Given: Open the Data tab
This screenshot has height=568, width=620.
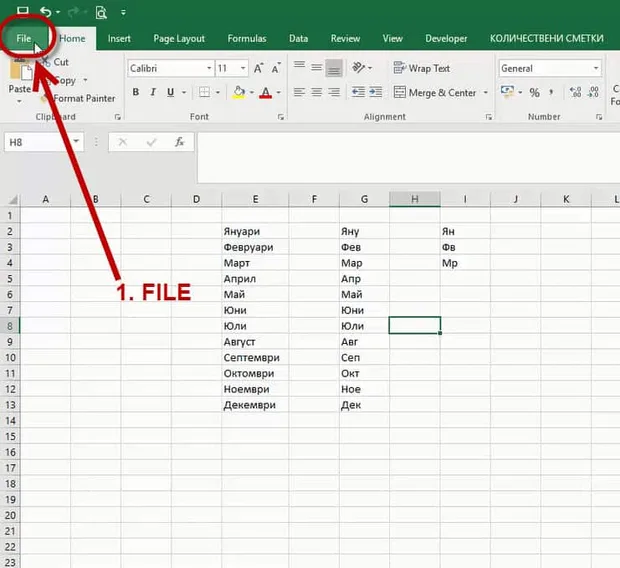Looking at the screenshot, I should 299,38.
